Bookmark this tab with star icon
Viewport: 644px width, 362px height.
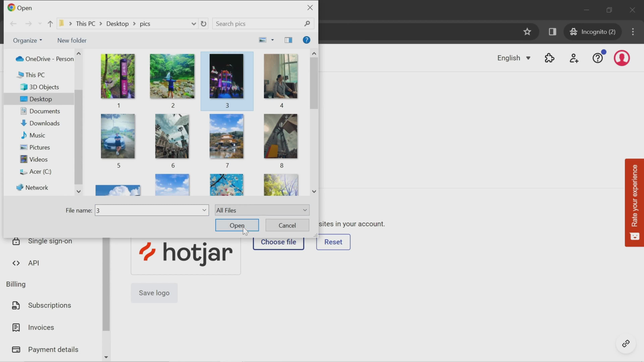(x=527, y=32)
